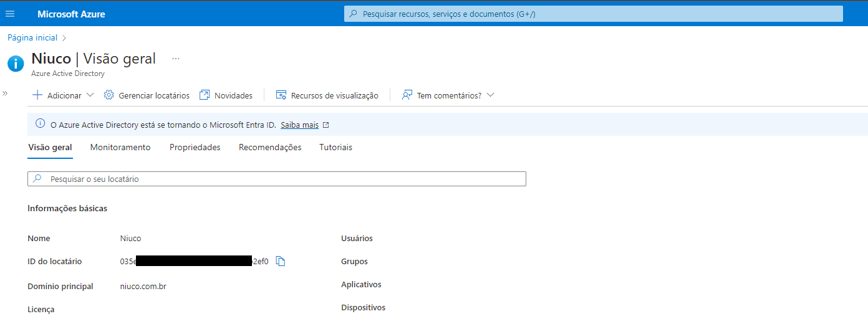Open Gerenciar locatários
Image resolution: width=868 pixels, height=324 pixels.
click(x=154, y=96)
